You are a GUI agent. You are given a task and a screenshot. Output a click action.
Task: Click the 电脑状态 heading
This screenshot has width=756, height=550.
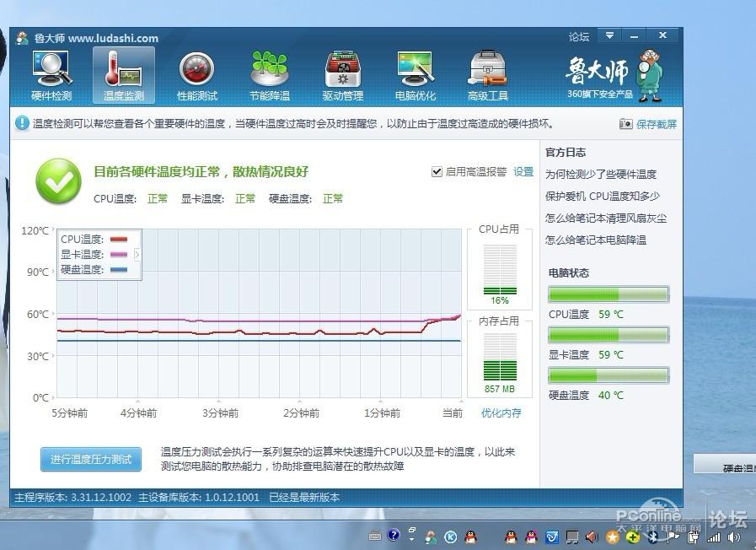point(568,273)
